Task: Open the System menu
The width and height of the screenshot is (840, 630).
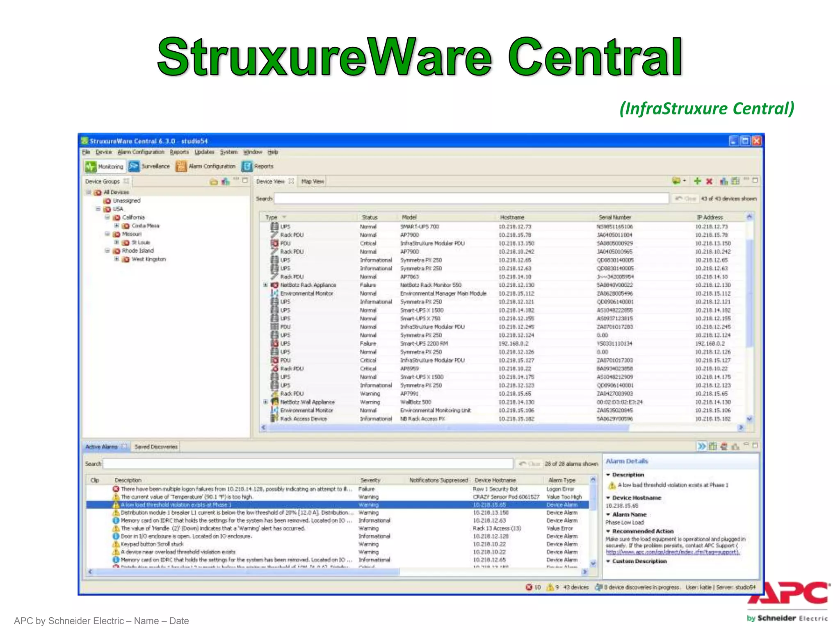Action: click(x=229, y=152)
